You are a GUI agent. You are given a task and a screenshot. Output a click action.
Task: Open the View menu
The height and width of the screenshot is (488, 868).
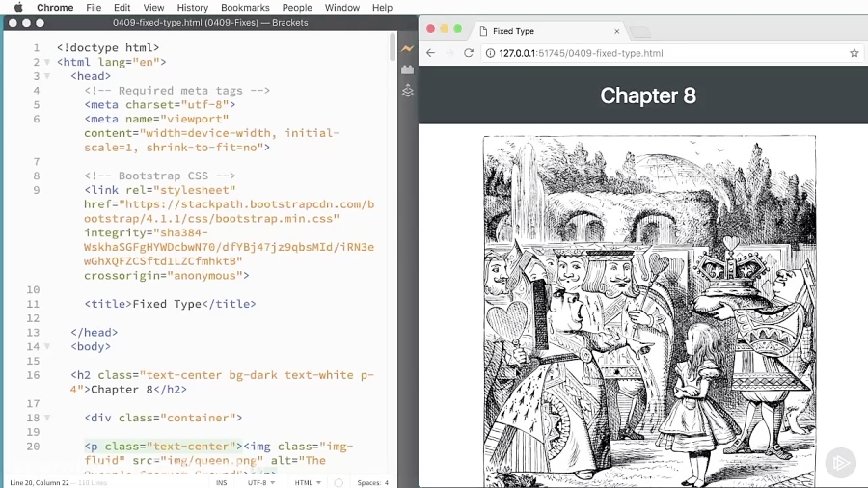153,7
